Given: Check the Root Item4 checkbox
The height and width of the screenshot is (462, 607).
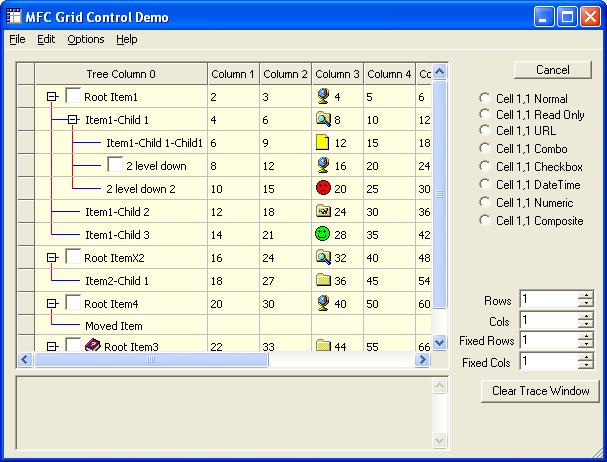Looking at the screenshot, I should (x=73, y=302).
